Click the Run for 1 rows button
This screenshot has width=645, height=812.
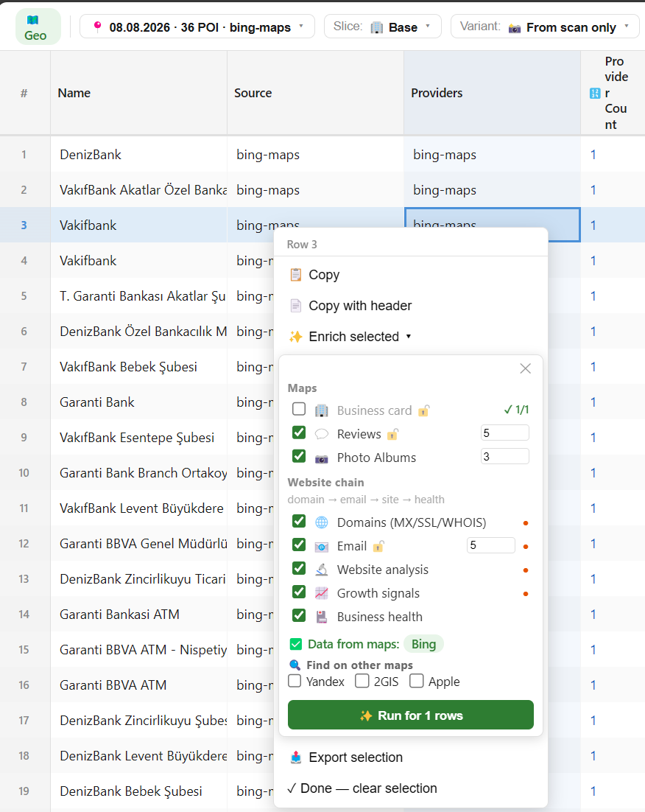coord(411,715)
